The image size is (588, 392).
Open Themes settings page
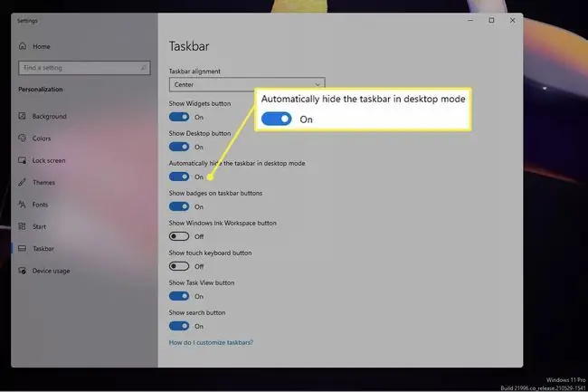pos(43,183)
